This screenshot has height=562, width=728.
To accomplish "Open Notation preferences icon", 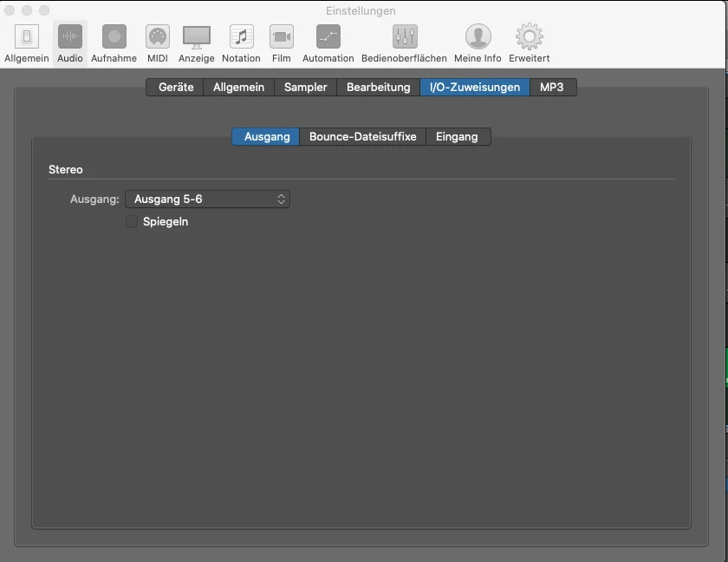I will [242, 36].
